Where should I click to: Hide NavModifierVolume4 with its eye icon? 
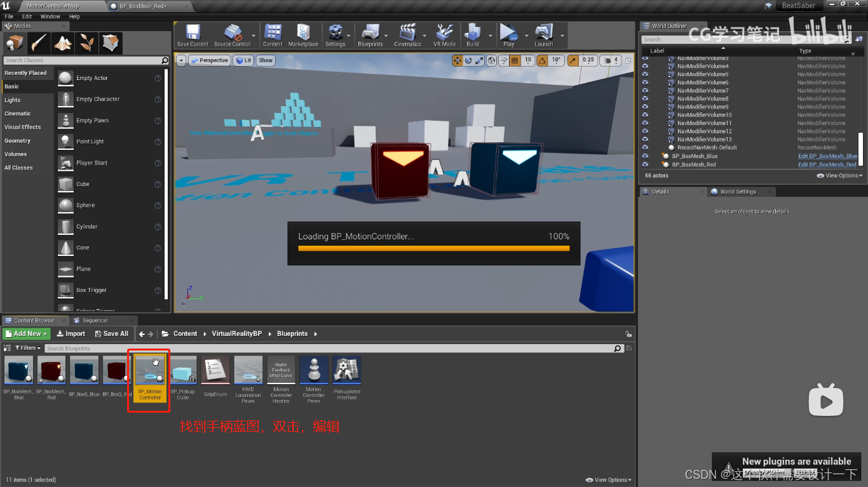(645, 66)
